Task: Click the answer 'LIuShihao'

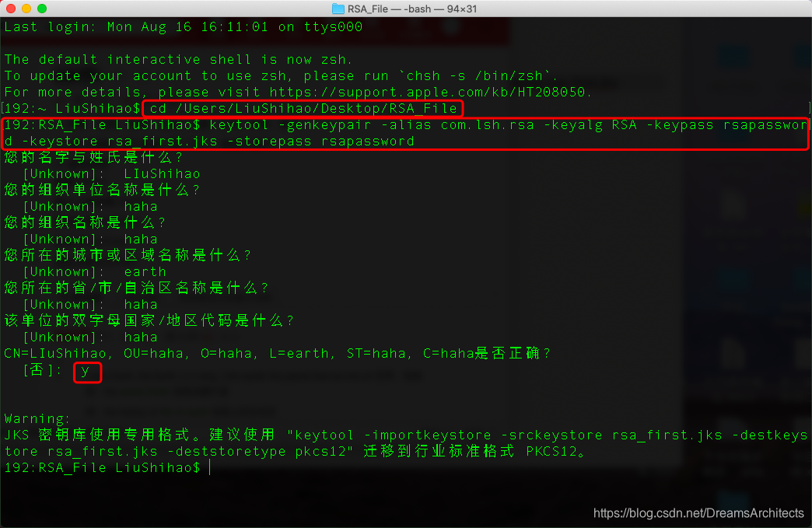Action: pos(162,174)
